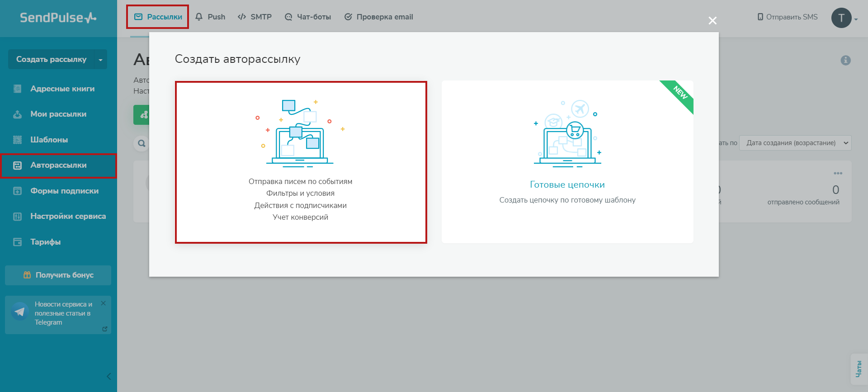This screenshot has height=392, width=868.
Task: Close the Telegram news banner
Action: 104,303
